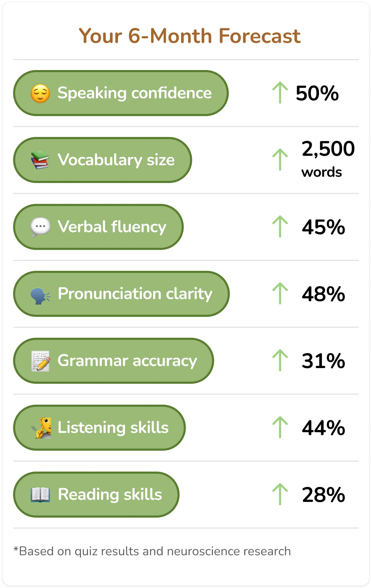Click the speech bubble emoji icon

(40, 227)
